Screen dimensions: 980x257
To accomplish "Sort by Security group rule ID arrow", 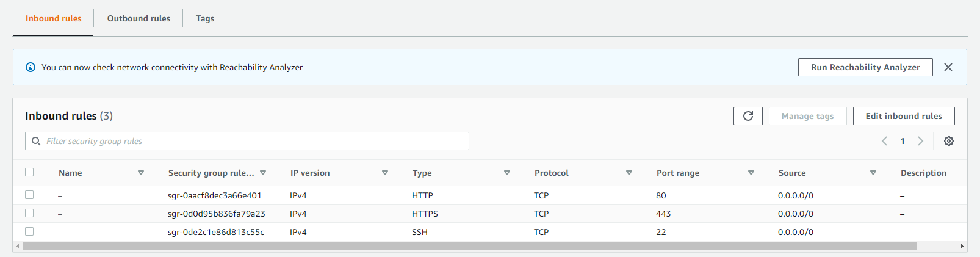I will [263, 173].
